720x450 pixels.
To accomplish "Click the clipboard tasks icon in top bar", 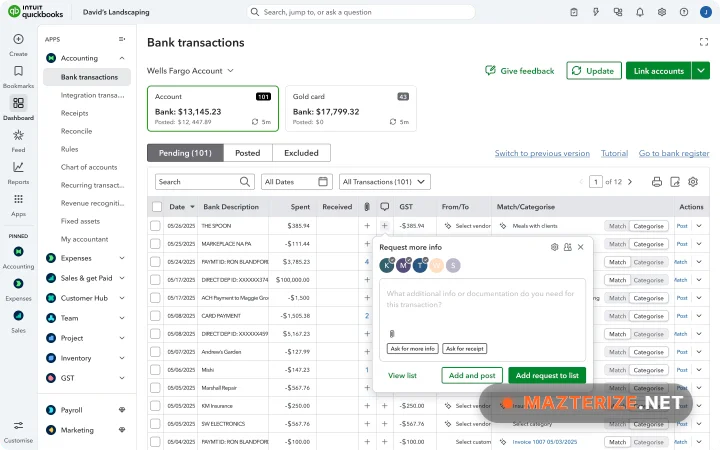I will coord(574,12).
